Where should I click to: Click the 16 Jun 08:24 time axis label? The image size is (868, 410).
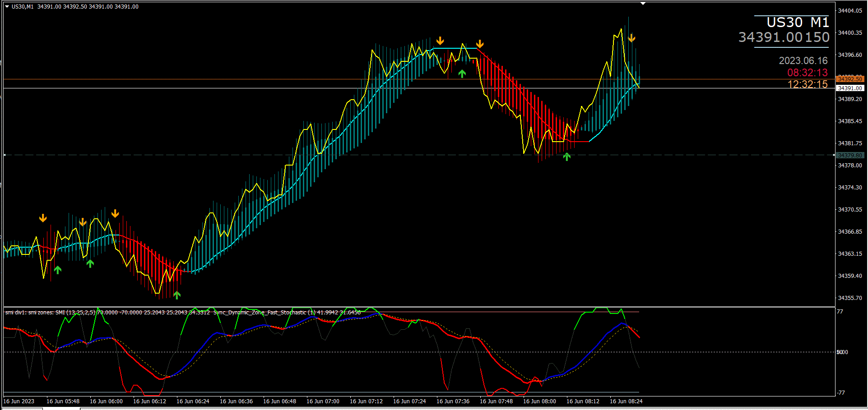click(626, 401)
